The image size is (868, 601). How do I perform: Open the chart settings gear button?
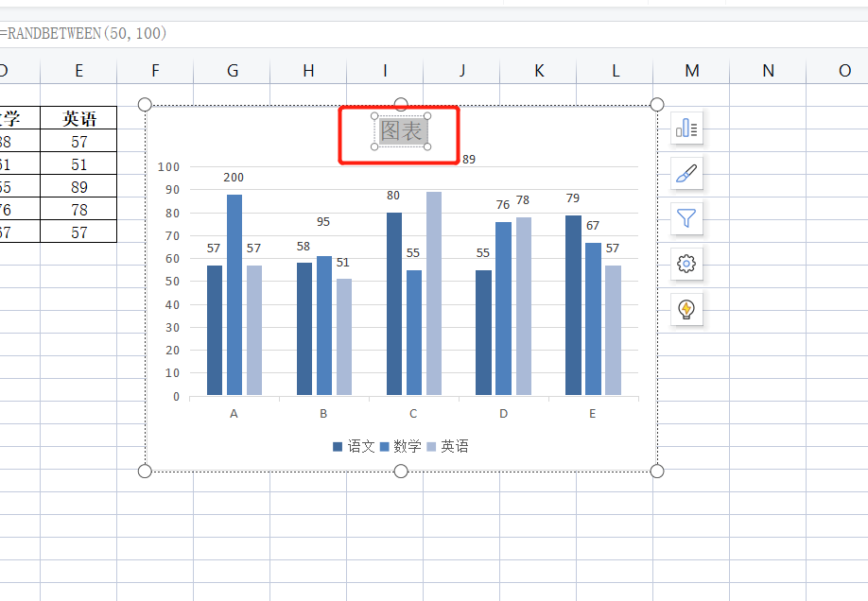(686, 264)
